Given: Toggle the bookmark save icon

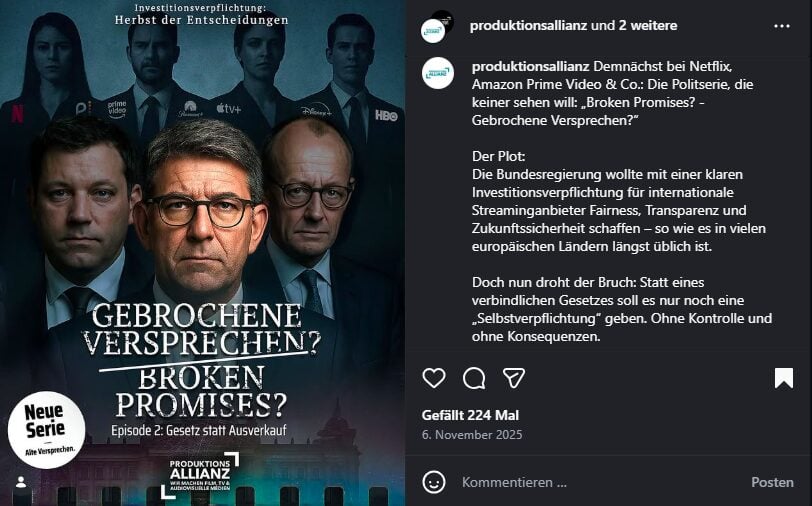Looking at the screenshot, I should (x=784, y=378).
